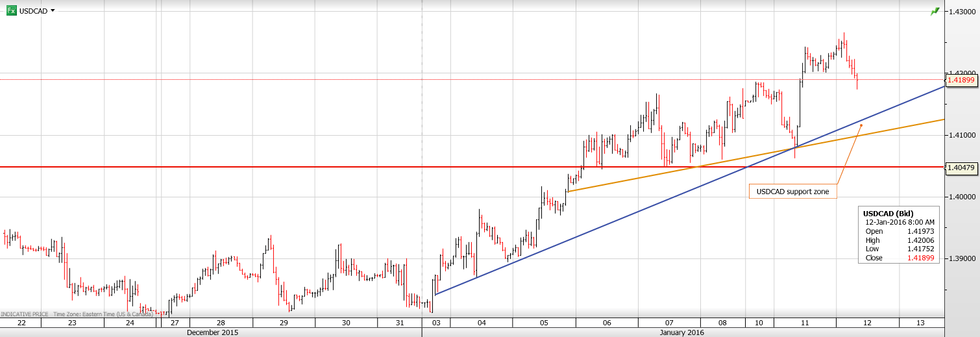
Task: Click the 1.40479 red level price tag
Action: tap(962, 168)
